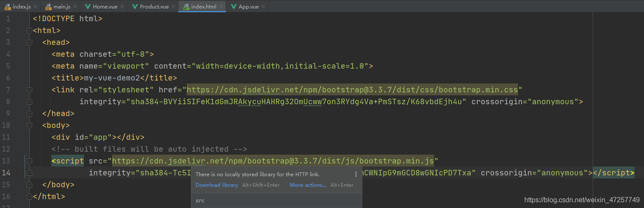Image resolution: width=644 pixels, height=208 pixels.
Task: Click line number 5 in the gutter
Action: (8, 66)
